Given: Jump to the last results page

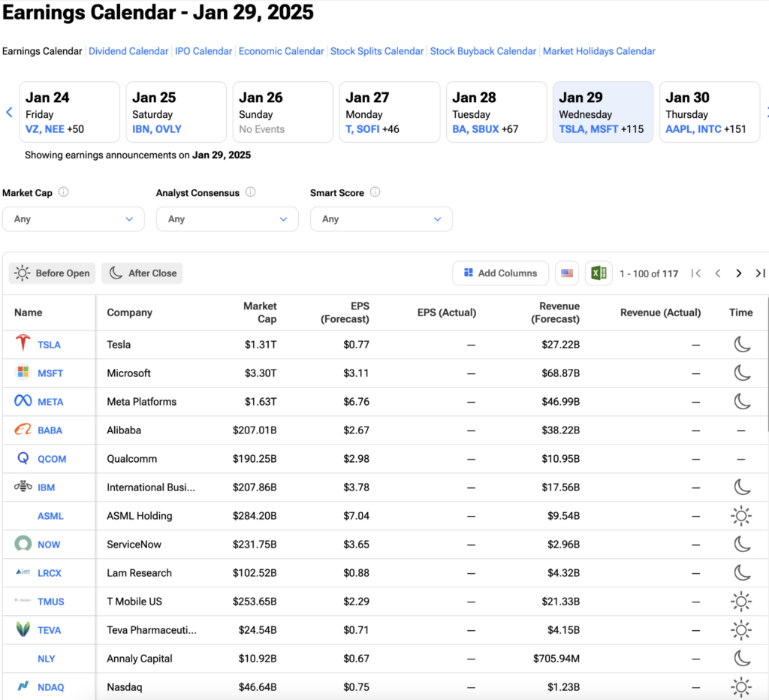Looking at the screenshot, I should point(760,273).
